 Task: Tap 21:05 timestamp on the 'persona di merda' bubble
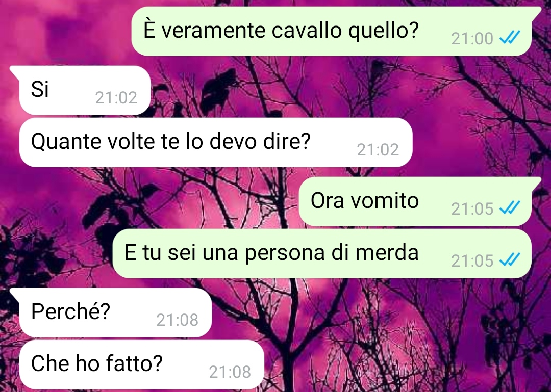472,260
